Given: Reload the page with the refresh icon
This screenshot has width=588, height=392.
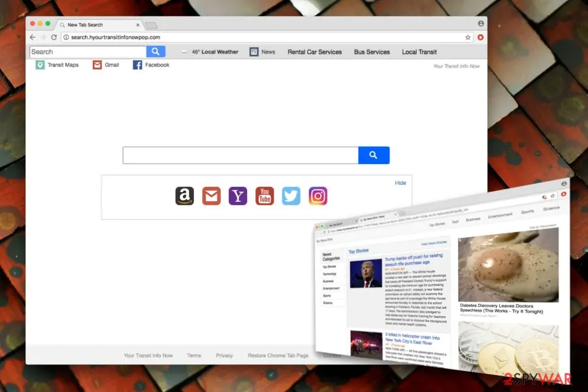Looking at the screenshot, I should point(54,37).
